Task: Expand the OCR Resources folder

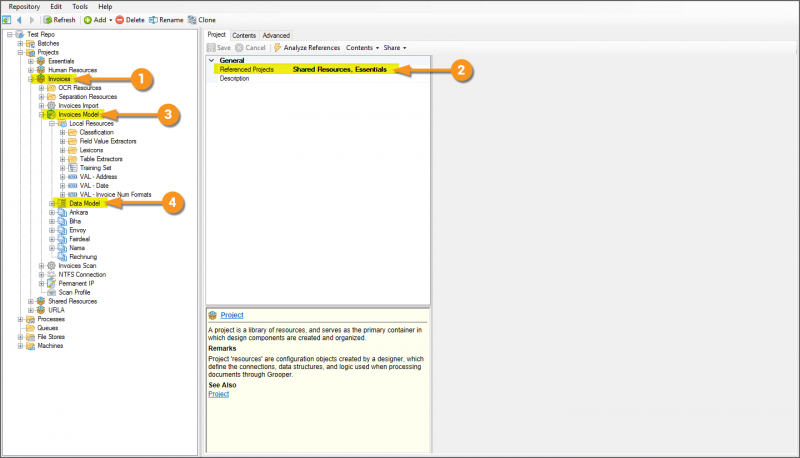Action: tap(41, 88)
